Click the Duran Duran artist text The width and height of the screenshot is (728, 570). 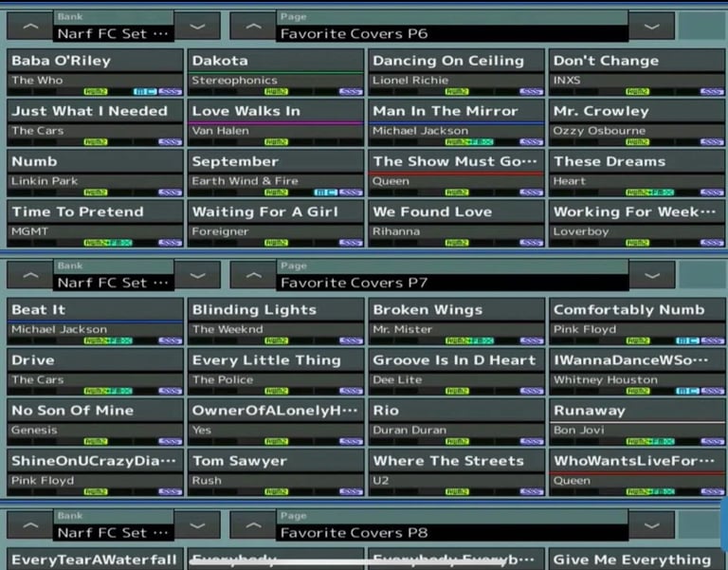409,431
